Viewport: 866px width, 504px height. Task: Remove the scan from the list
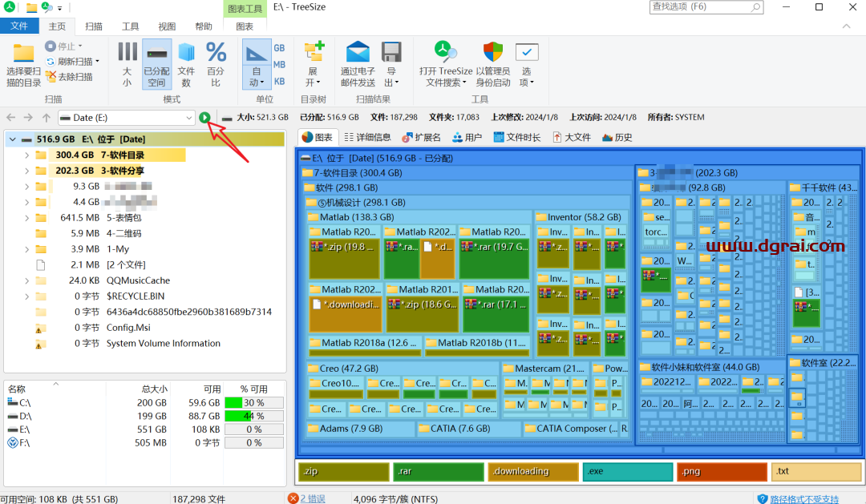click(69, 77)
